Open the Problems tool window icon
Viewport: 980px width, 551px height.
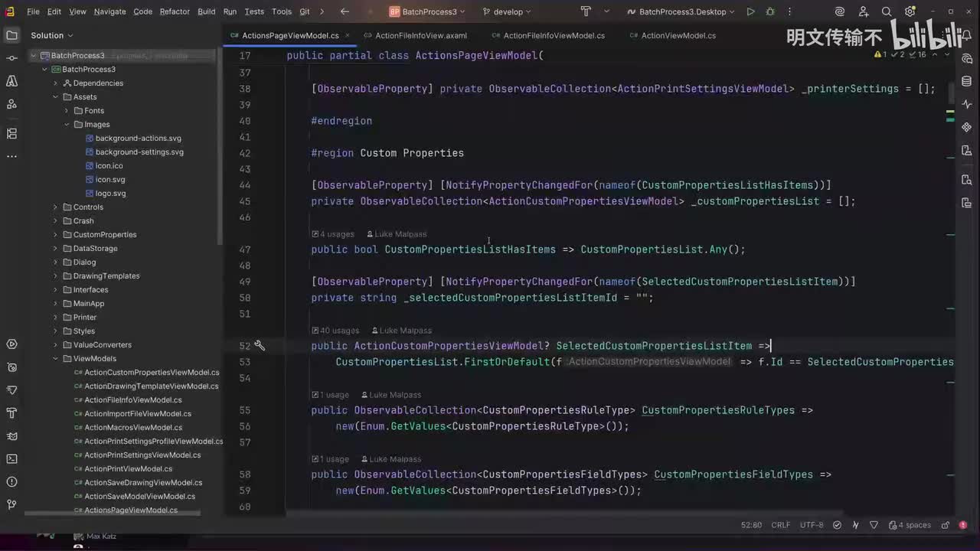[11, 482]
